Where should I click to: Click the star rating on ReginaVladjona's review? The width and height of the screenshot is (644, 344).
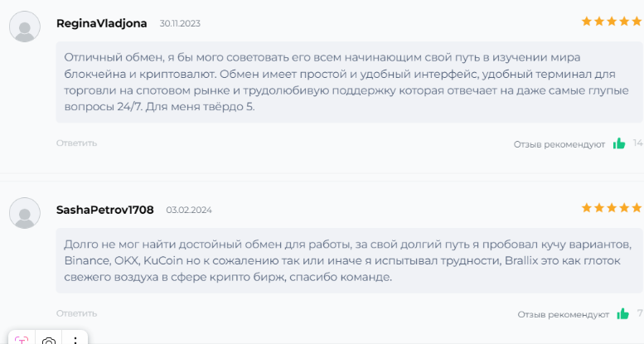(x=612, y=22)
